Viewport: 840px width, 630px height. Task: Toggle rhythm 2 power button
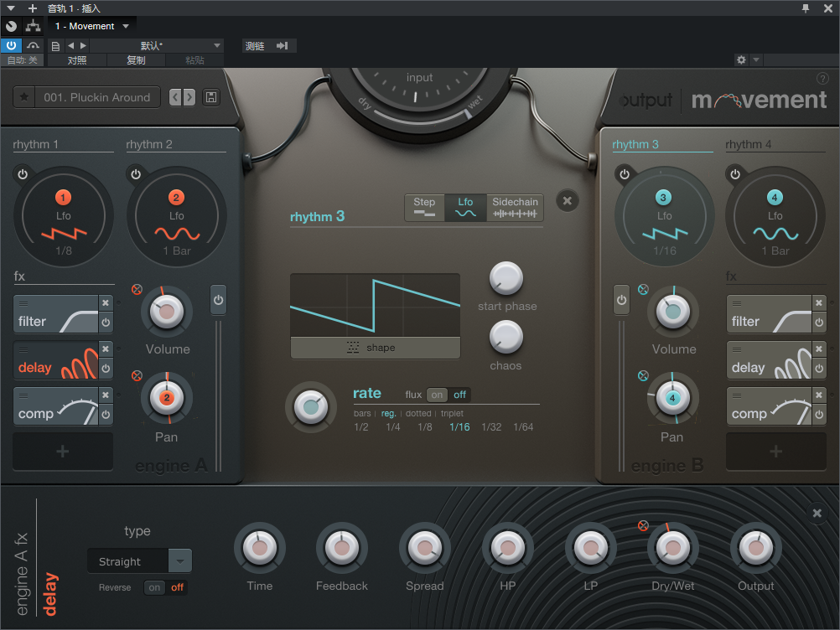pos(136,174)
